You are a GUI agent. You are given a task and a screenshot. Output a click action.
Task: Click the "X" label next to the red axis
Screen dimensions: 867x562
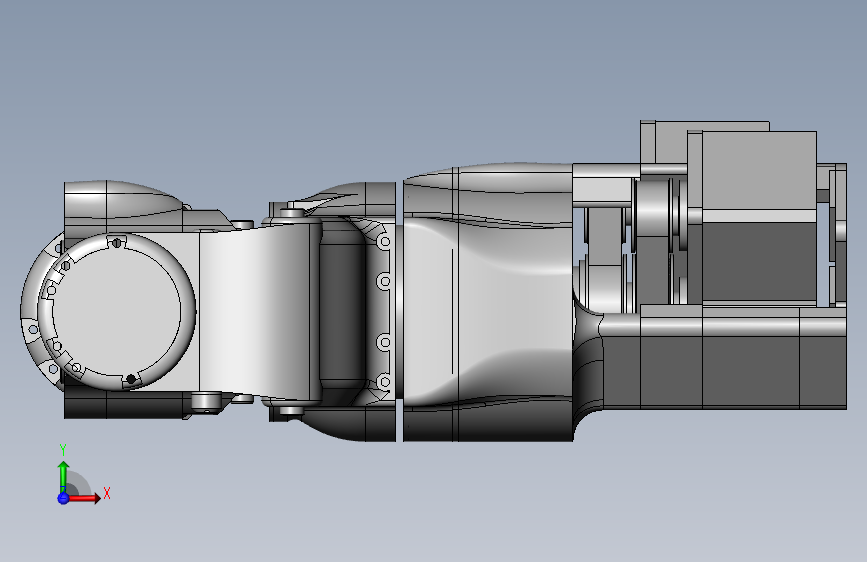[107, 493]
